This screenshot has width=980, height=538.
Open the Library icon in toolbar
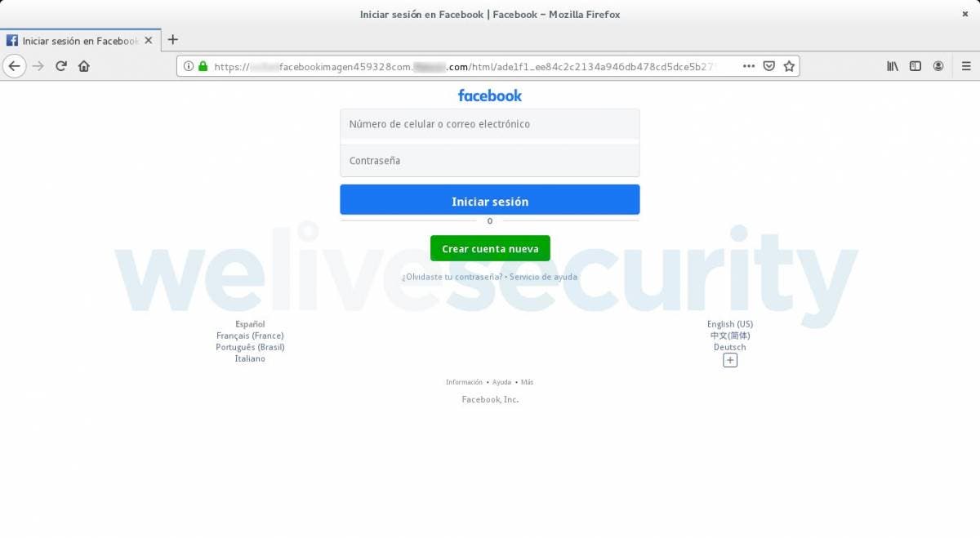point(893,66)
